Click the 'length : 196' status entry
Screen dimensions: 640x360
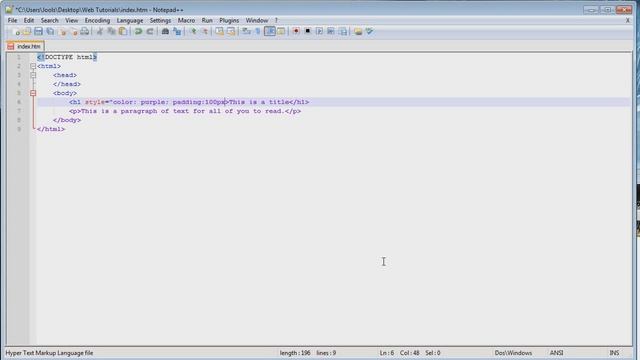tap(295, 353)
